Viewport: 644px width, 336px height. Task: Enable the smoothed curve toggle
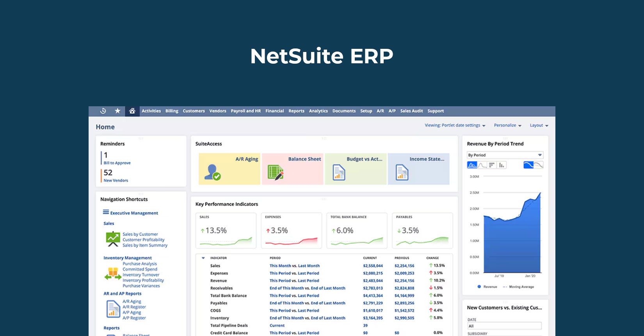pyautogui.click(x=528, y=165)
